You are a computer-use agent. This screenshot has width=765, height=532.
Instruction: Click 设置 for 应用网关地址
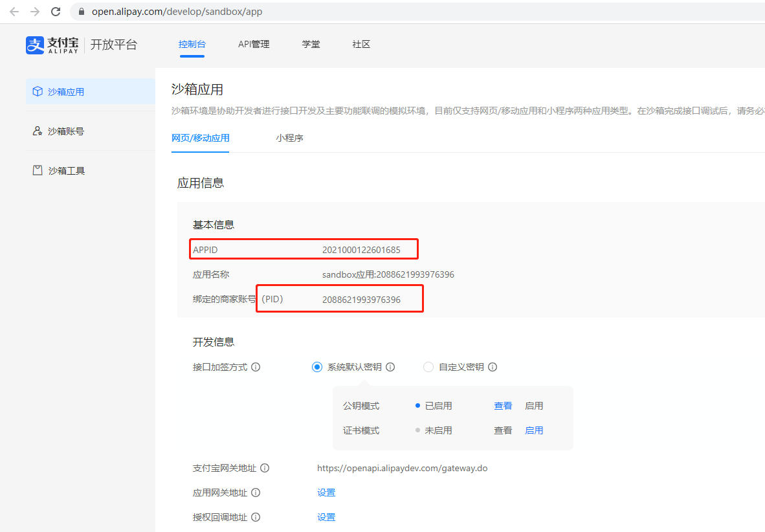[x=326, y=493]
